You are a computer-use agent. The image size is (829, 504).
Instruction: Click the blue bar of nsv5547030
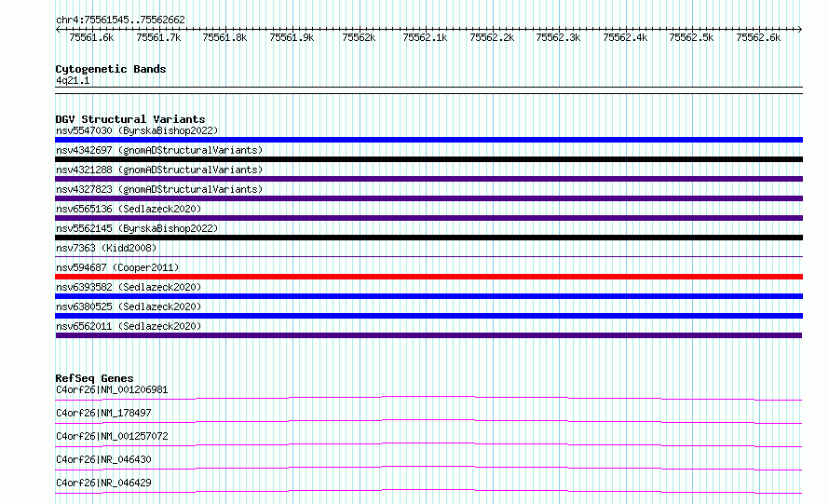[x=428, y=140]
